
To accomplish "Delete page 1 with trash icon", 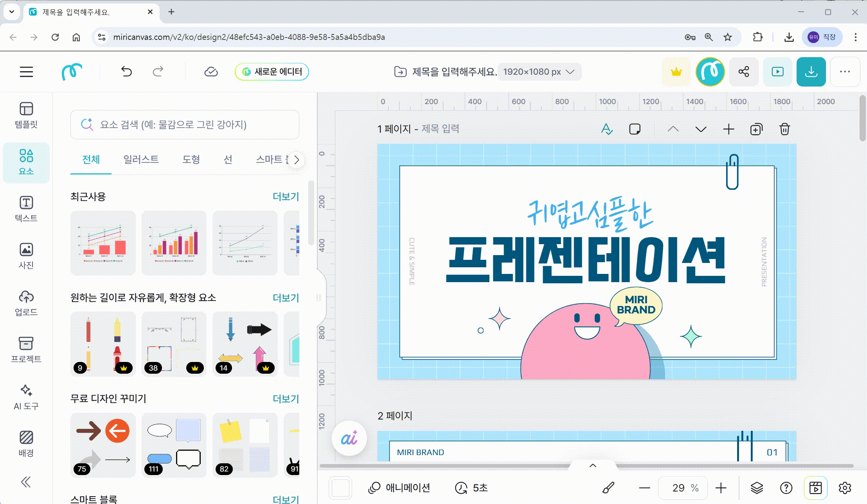I will 784,129.
